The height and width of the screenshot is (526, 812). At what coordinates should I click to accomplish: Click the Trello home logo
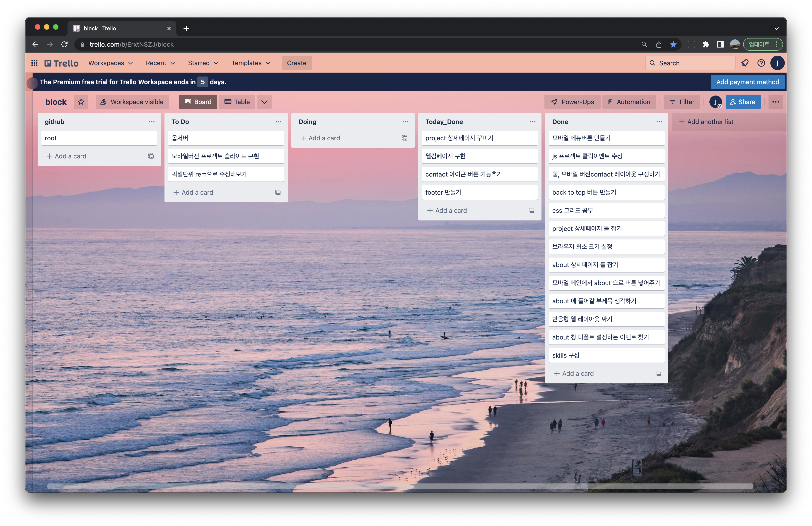pyautogui.click(x=62, y=63)
